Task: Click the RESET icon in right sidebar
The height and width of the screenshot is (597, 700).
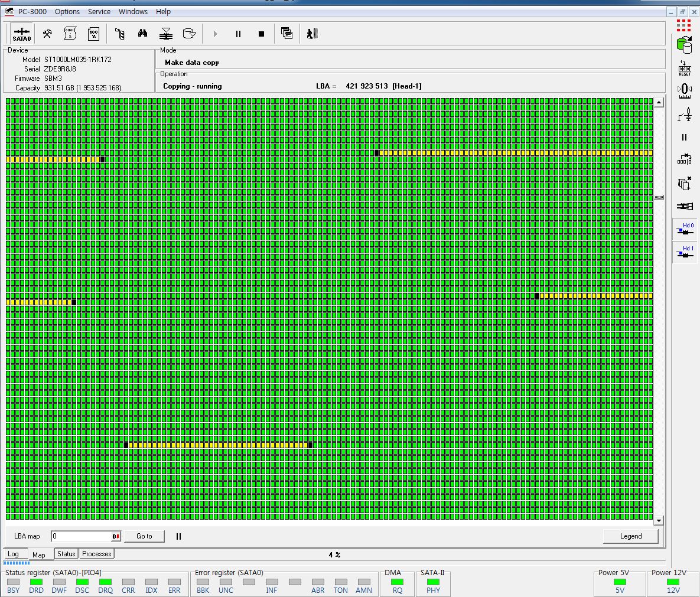Action: pos(684,68)
